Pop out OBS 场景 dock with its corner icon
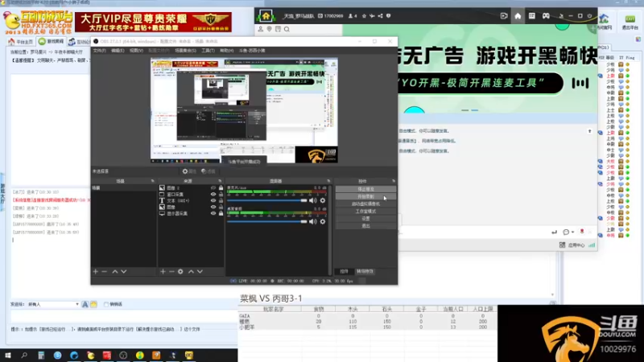 [152, 181]
